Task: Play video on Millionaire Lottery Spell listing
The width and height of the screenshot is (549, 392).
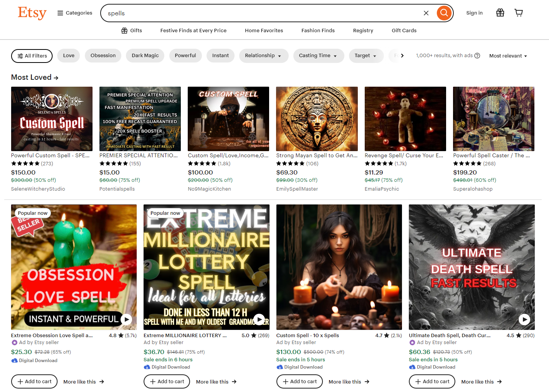Action: pyautogui.click(x=259, y=319)
